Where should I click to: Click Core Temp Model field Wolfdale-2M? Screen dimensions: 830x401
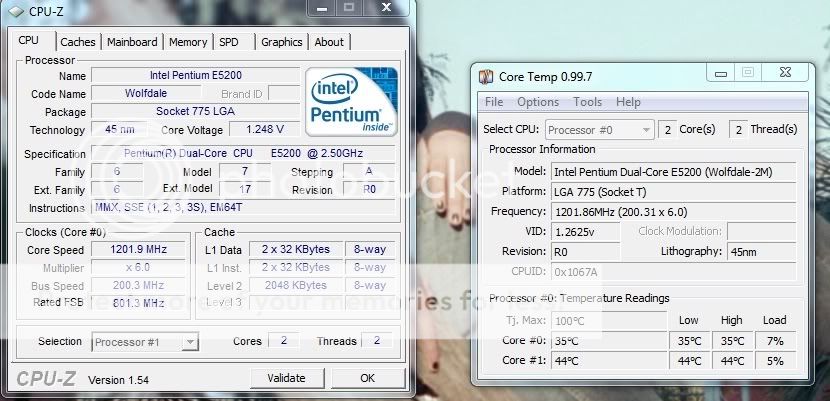[x=673, y=171]
